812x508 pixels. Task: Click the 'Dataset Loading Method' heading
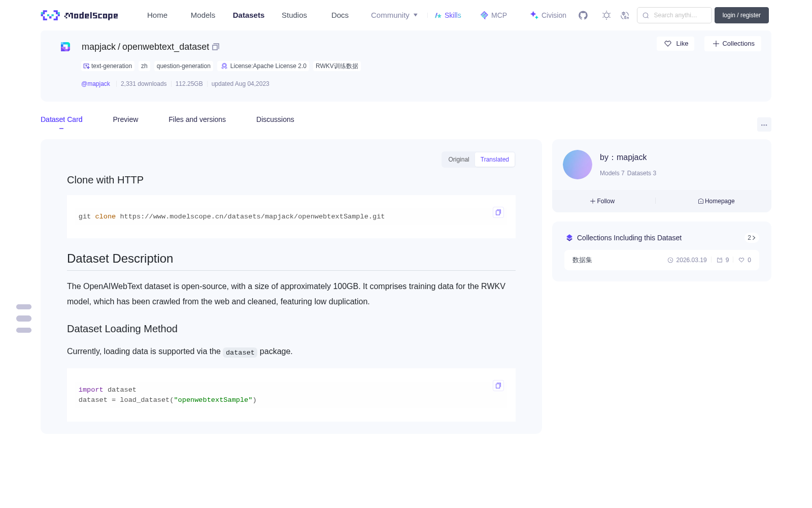122,329
